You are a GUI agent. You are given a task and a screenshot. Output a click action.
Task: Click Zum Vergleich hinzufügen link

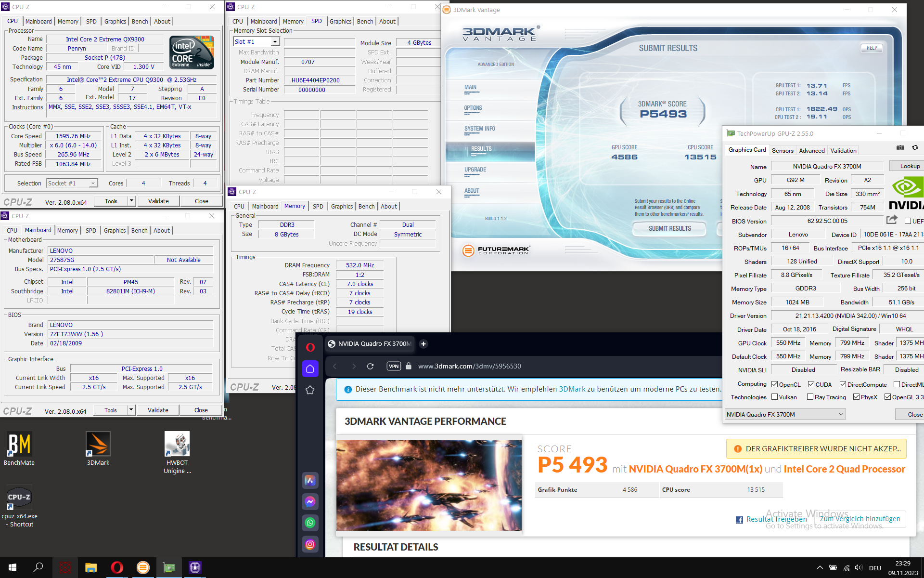tap(860, 518)
